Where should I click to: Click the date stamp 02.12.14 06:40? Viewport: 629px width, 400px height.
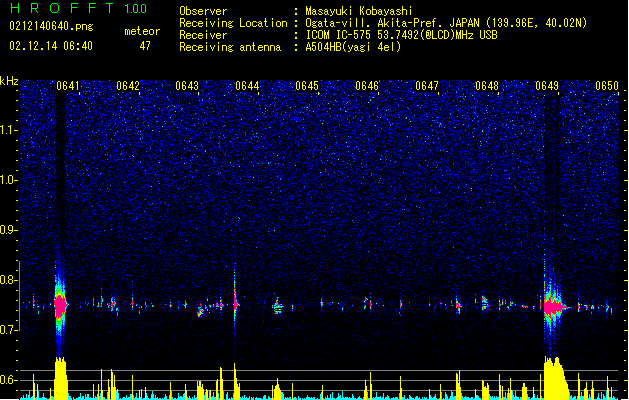(51, 46)
